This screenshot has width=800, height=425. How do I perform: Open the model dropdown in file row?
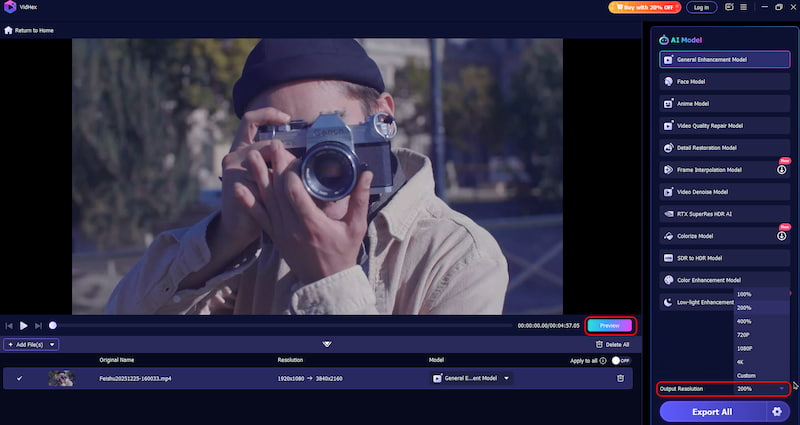[506, 378]
